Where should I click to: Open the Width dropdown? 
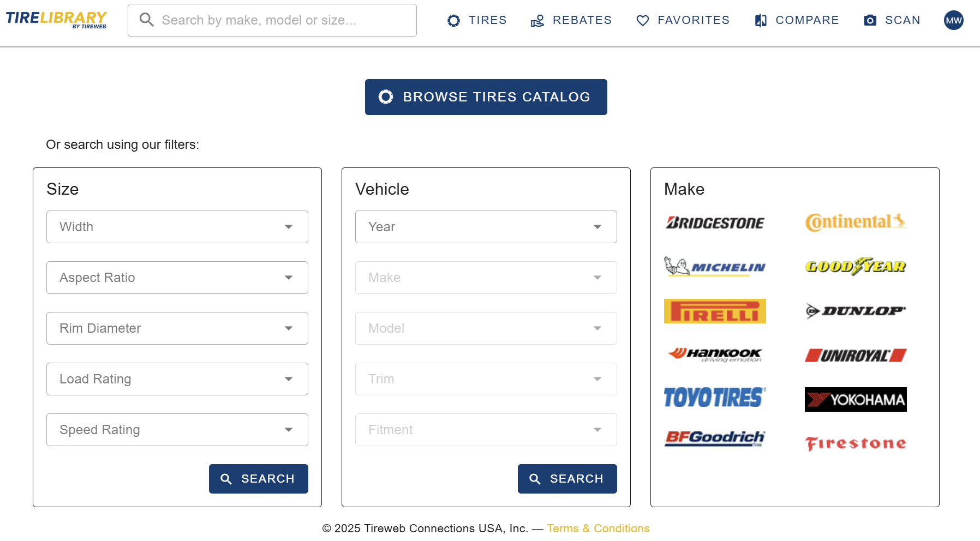coord(177,227)
